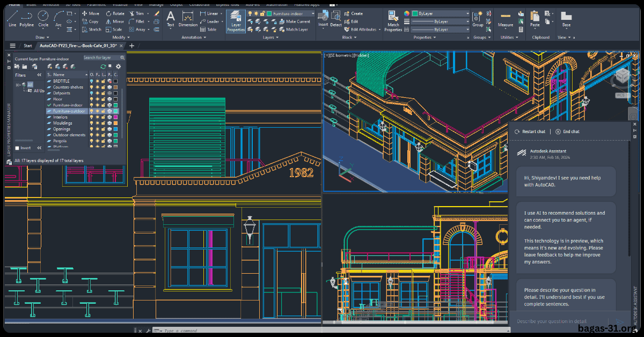Screen dimensions: 644x337
Task: Collapse the All filter tree node
Action: tap(18, 85)
